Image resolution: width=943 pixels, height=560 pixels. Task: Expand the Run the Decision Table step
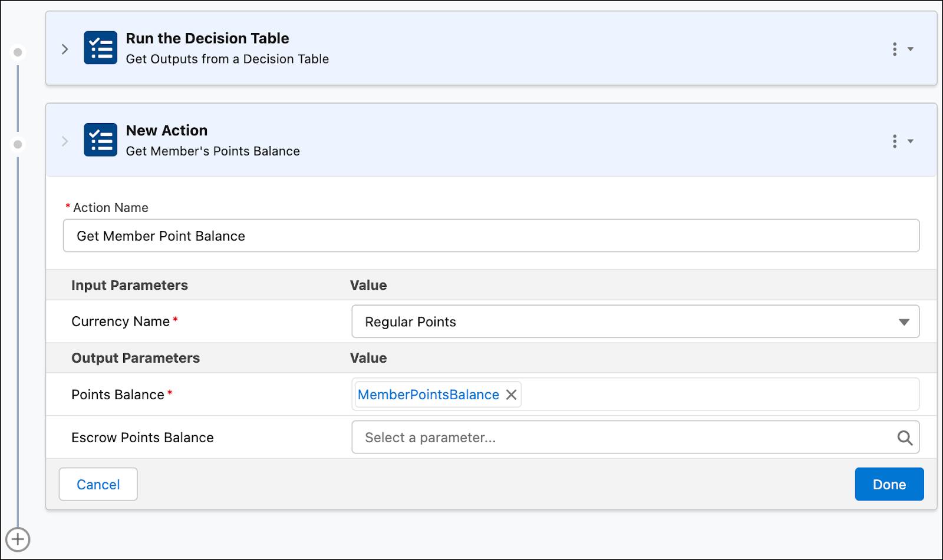(x=65, y=49)
